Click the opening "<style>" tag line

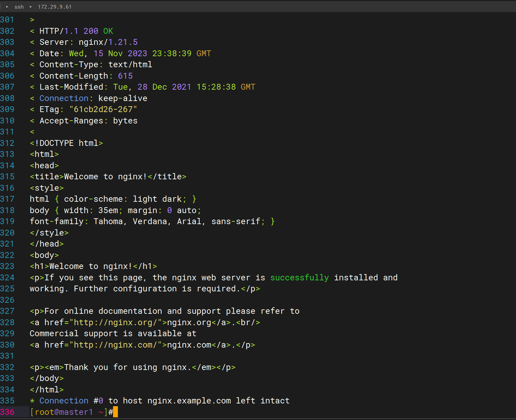[47, 188]
